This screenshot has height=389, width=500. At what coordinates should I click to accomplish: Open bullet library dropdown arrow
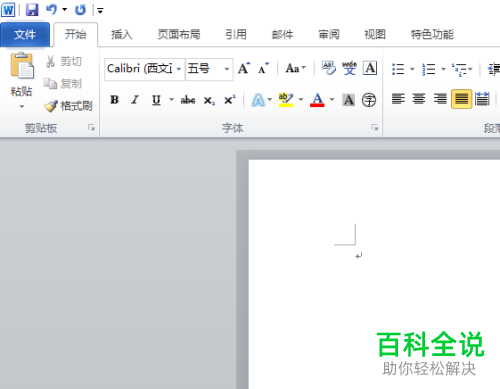coord(412,69)
